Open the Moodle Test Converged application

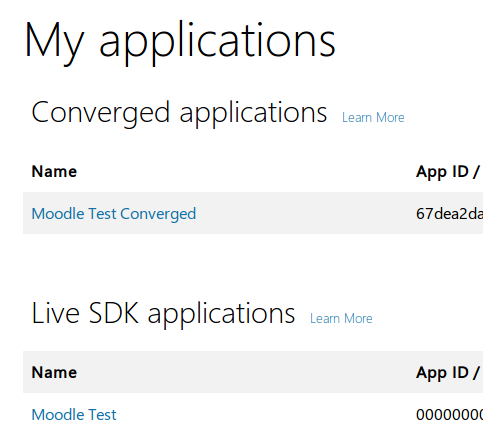(x=114, y=214)
